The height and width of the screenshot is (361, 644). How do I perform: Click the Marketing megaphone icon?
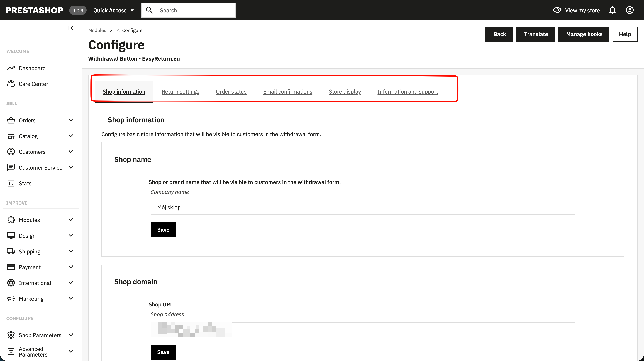point(11,299)
